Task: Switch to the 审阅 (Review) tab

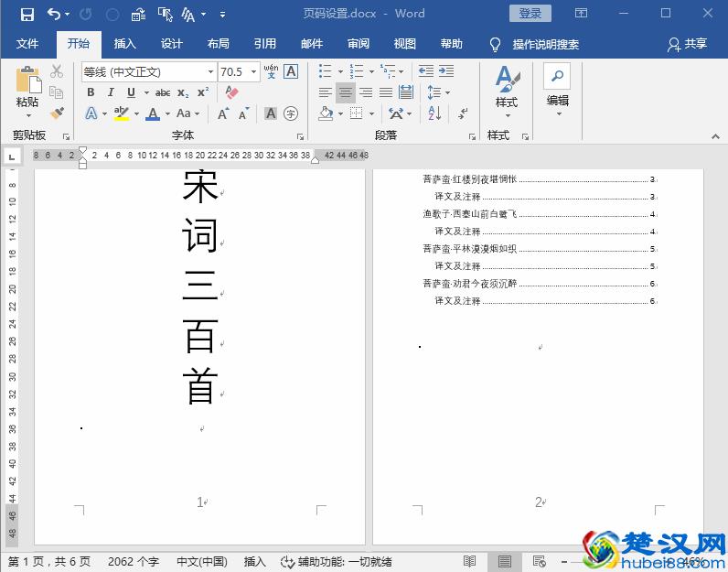Action: pyautogui.click(x=359, y=44)
